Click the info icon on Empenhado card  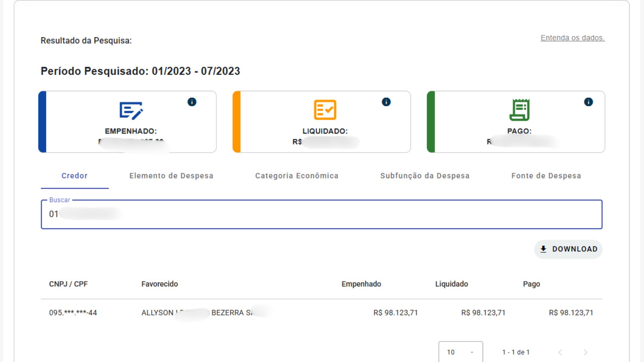pyautogui.click(x=192, y=102)
